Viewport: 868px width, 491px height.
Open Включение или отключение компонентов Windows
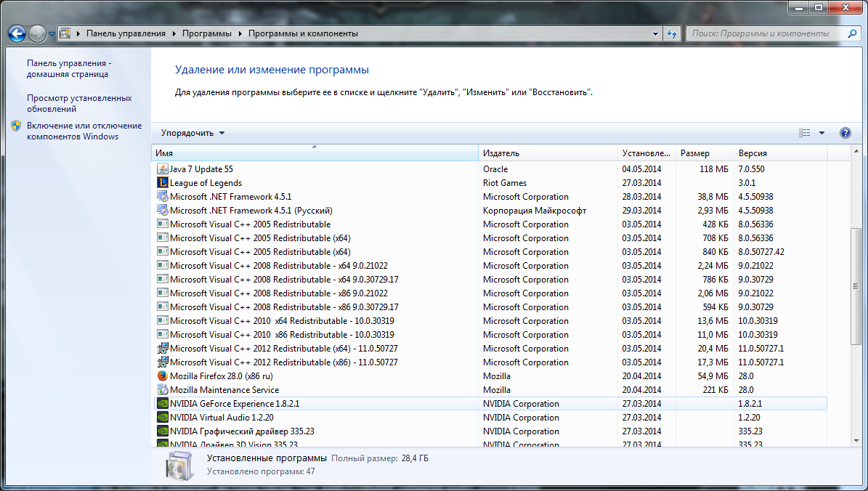[84, 131]
